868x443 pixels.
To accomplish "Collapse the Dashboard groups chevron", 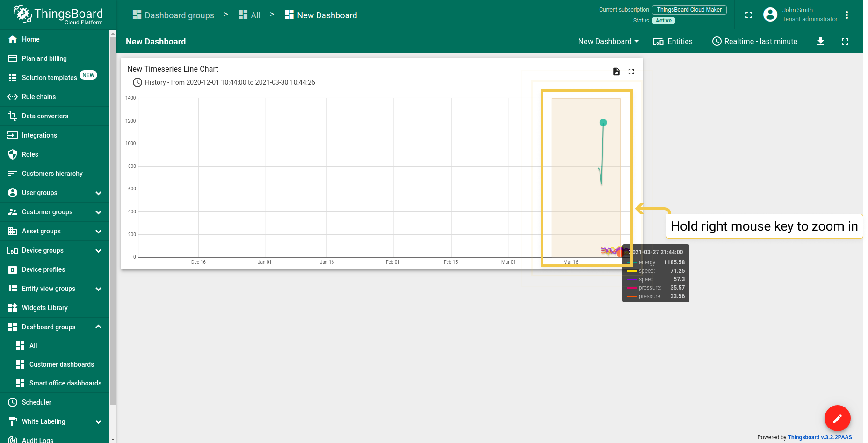I will click(98, 327).
